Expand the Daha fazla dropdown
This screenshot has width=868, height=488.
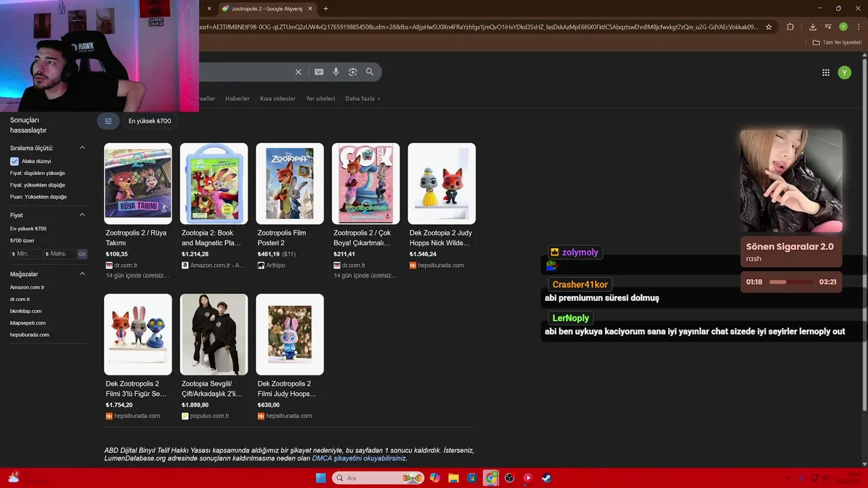(363, 98)
